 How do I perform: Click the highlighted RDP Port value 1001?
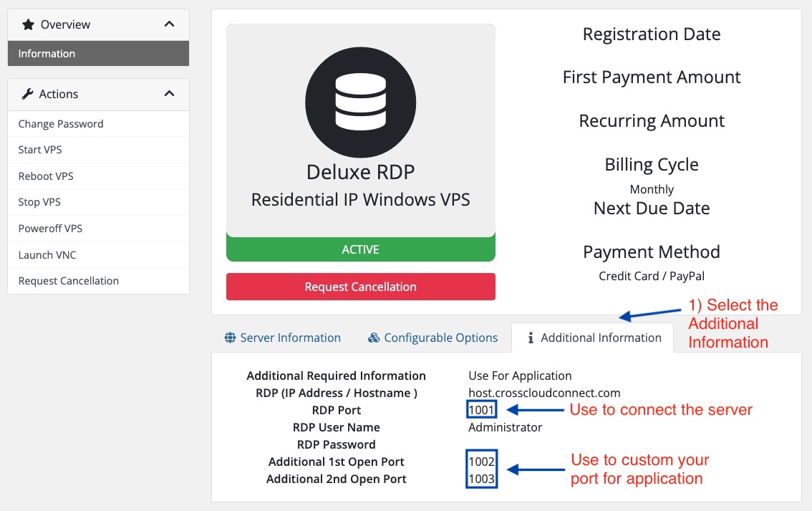pyautogui.click(x=480, y=409)
